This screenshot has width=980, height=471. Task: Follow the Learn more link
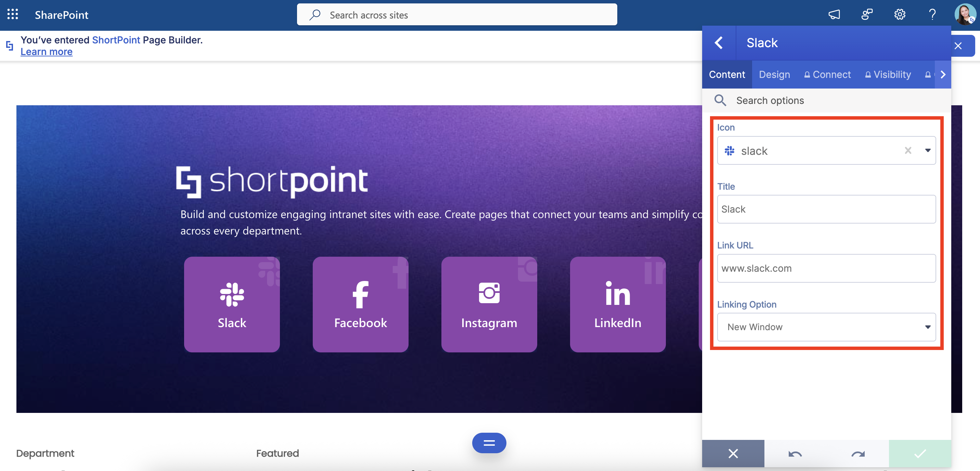click(47, 52)
